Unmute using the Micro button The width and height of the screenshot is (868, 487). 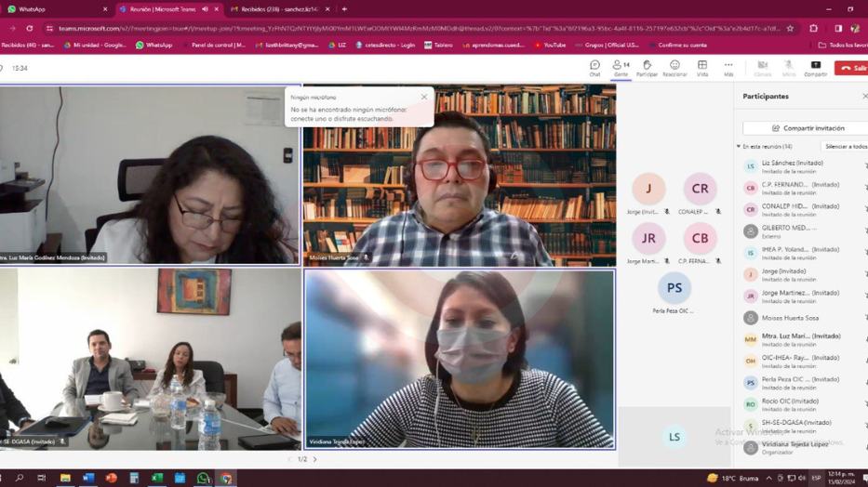pyautogui.click(x=789, y=68)
